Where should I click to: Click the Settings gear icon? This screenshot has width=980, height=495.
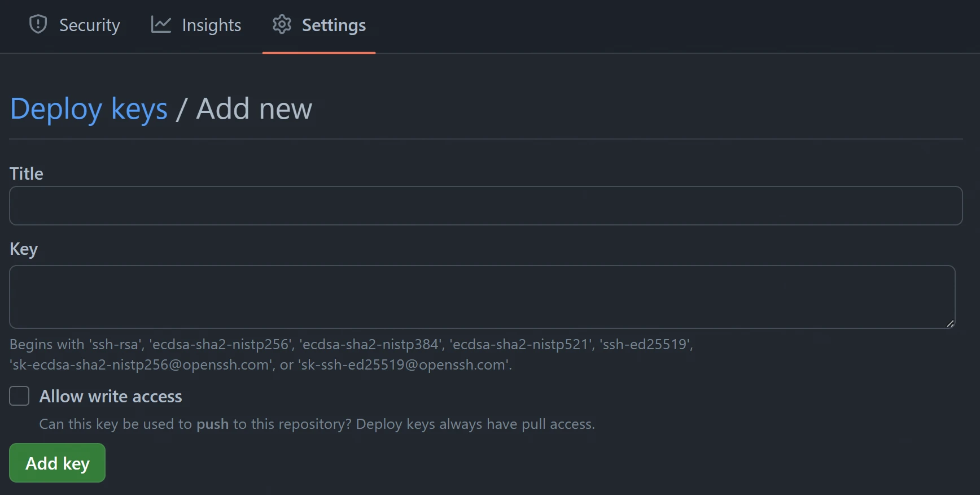[282, 24]
